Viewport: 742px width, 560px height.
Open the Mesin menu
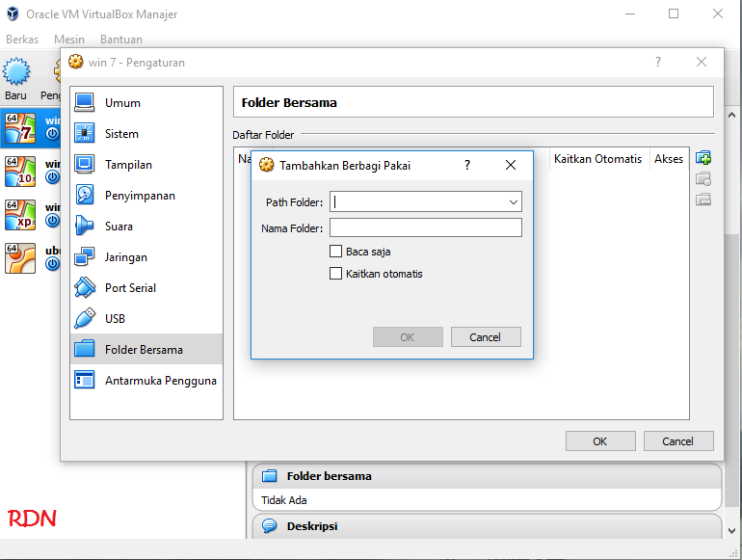[69, 40]
